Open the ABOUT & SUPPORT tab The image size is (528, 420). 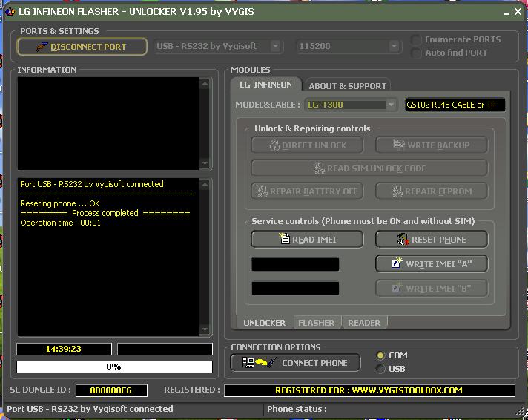pyautogui.click(x=347, y=86)
